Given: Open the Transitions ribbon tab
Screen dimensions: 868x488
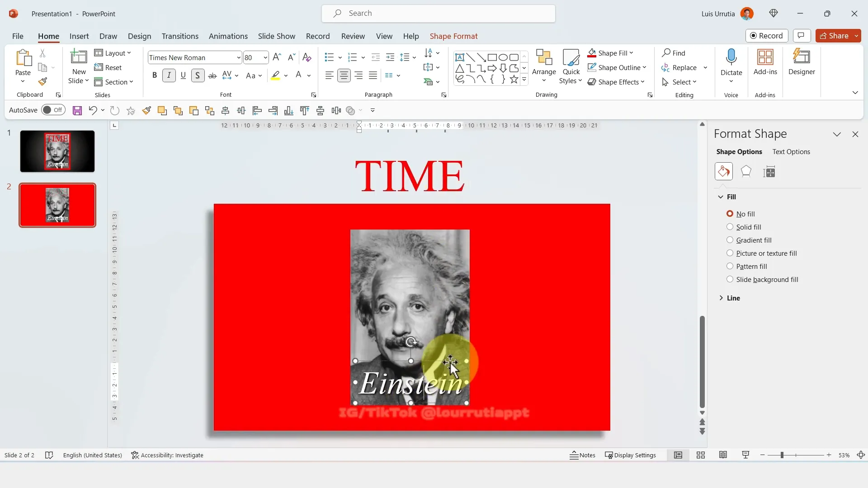Looking at the screenshot, I should click(180, 36).
